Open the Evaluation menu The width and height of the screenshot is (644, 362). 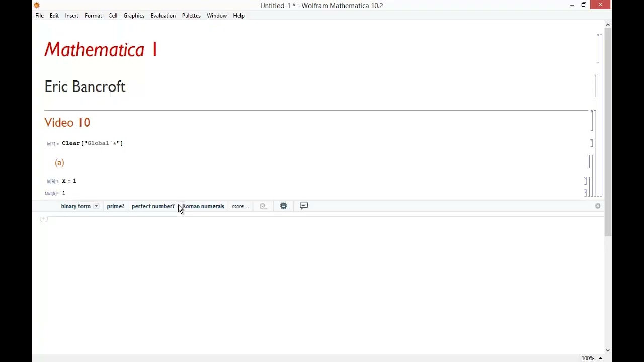pos(163,16)
